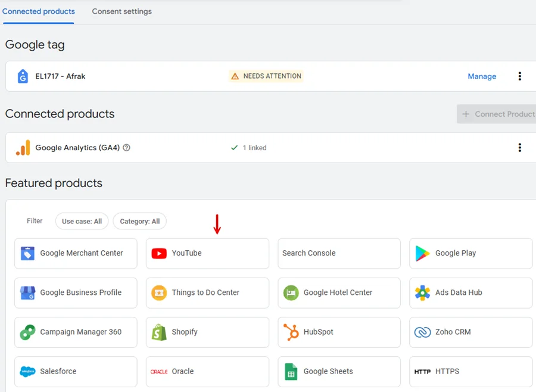This screenshot has height=392, width=536.
Task: Open the Search Console product card
Action: 339,253
